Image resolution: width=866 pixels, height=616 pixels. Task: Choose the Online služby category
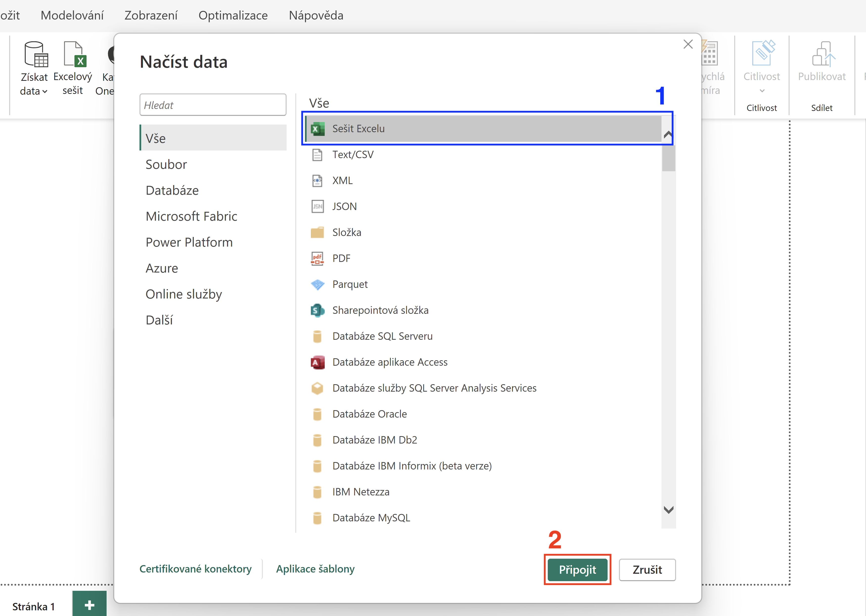click(x=213, y=294)
